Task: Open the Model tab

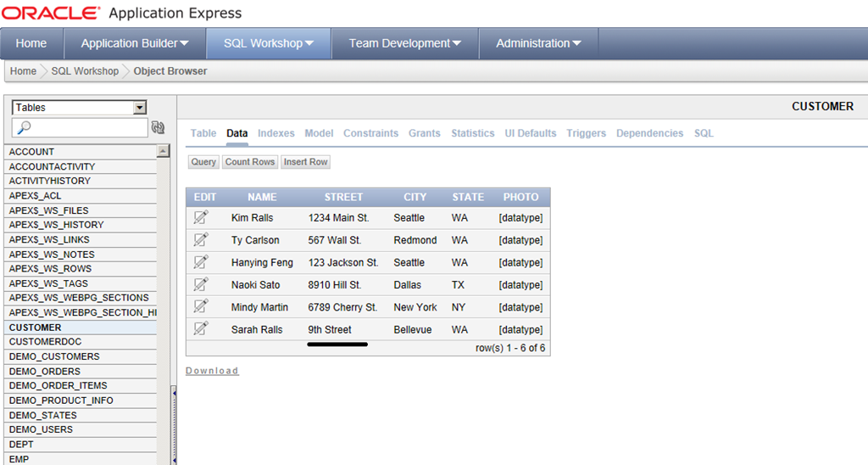Action: (319, 133)
